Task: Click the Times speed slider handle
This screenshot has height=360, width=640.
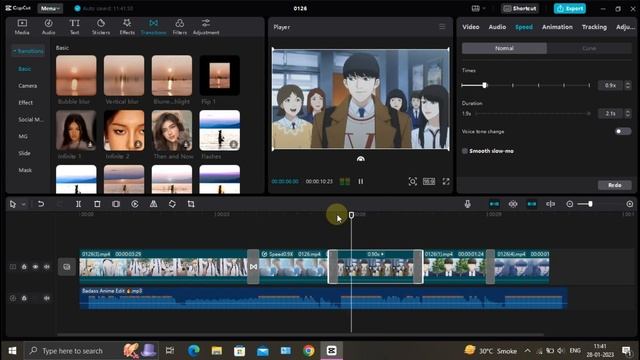Action: click(484, 85)
